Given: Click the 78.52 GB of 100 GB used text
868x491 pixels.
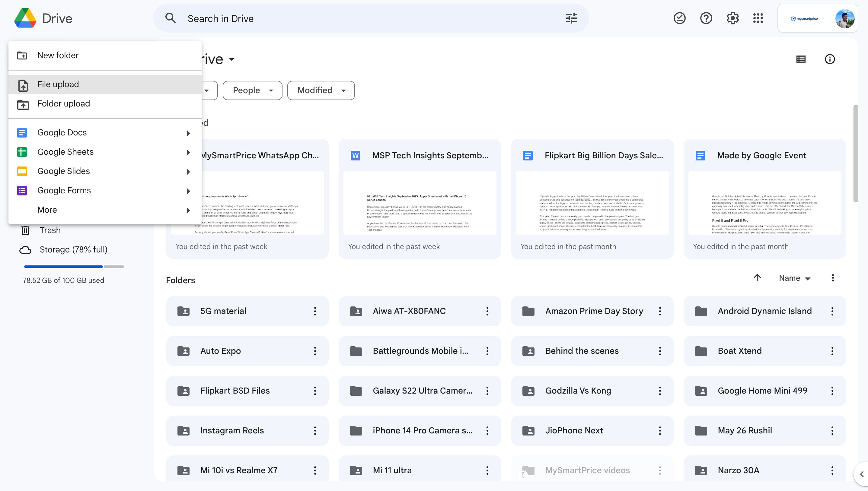Looking at the screenshot, I should pyautogui.click(x=63, y=280).
